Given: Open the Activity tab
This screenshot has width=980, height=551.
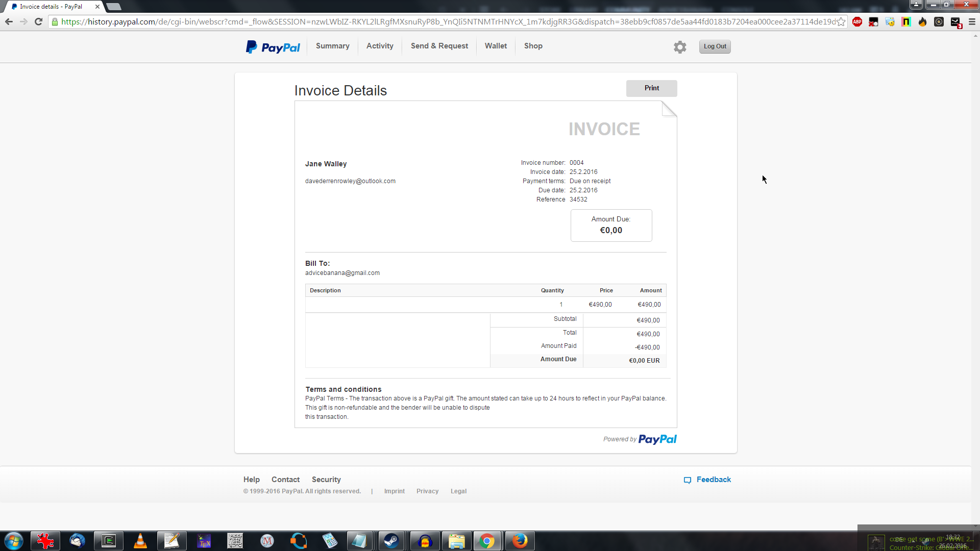Looking at the screenshot, I should pos(380,46).
